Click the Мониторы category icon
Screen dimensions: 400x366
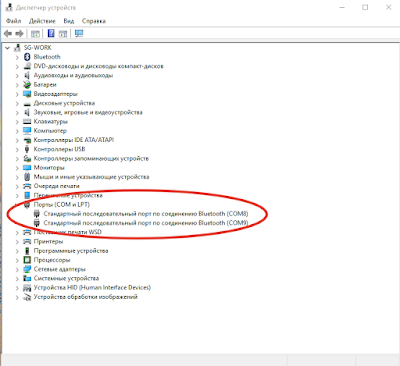coord(27,168)
